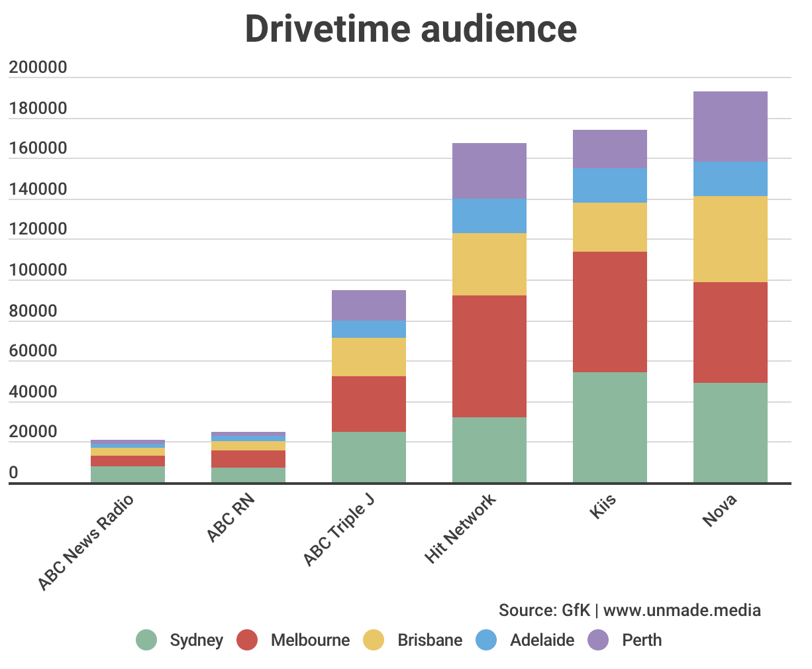Select the 200000 y-axis value
The image size is (812, 669).
point(38,67)
